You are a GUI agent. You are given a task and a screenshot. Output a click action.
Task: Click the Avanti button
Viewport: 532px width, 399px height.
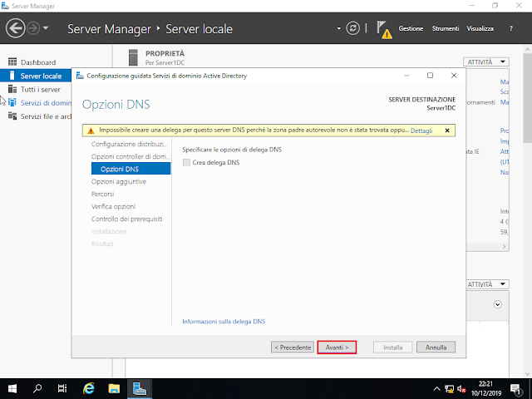[337, 347]
